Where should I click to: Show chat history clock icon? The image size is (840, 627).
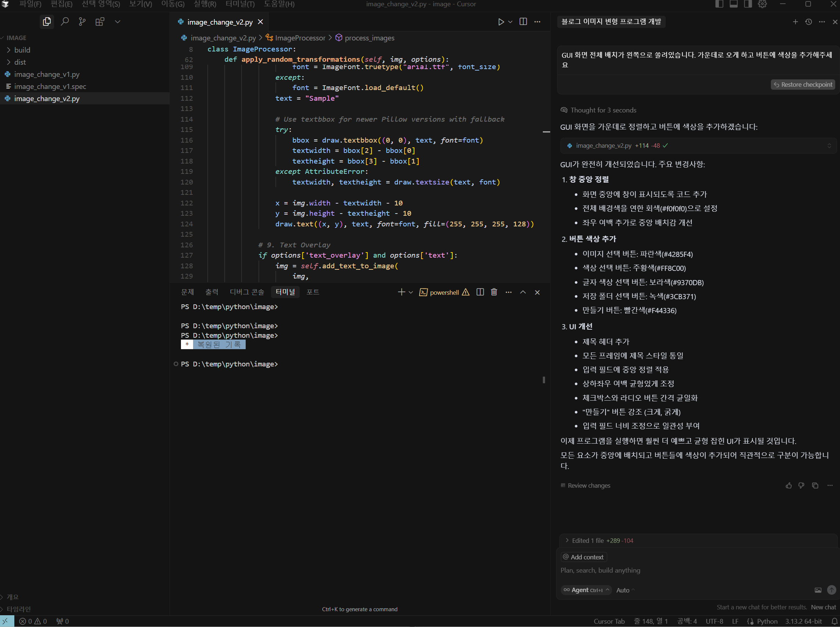tap(808, 22)
